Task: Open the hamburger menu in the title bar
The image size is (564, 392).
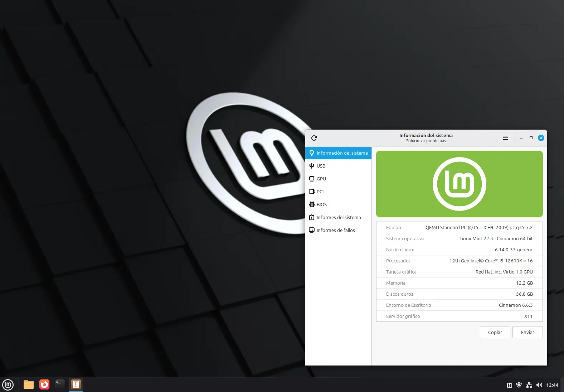Action: pyautogui.click(x=505, y=138)
